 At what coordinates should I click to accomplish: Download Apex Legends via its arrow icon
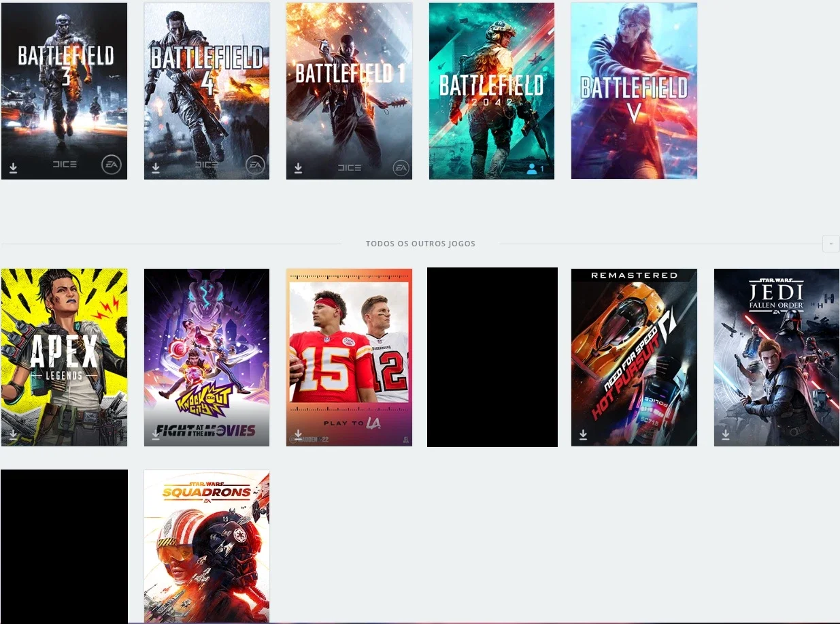tap(13, 434)
